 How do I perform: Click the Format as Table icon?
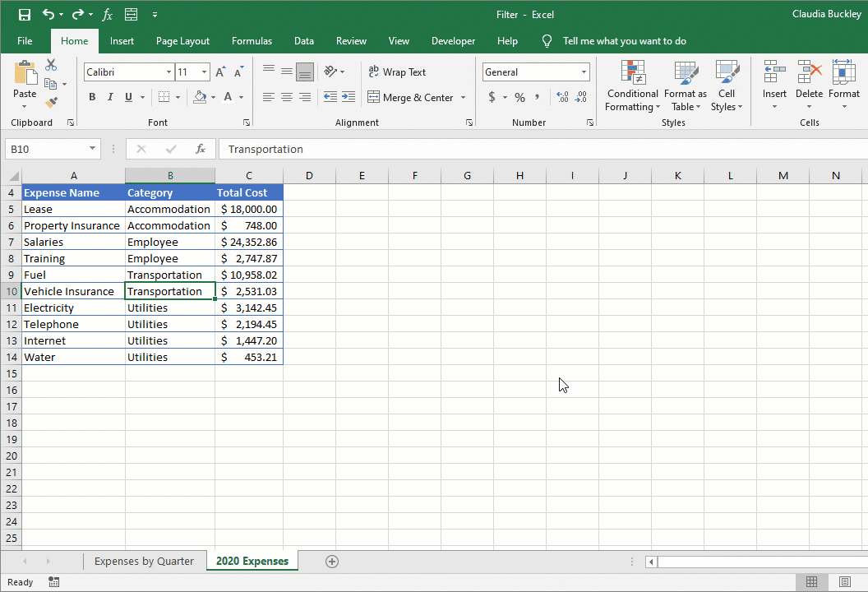click(x=686, y=86)
